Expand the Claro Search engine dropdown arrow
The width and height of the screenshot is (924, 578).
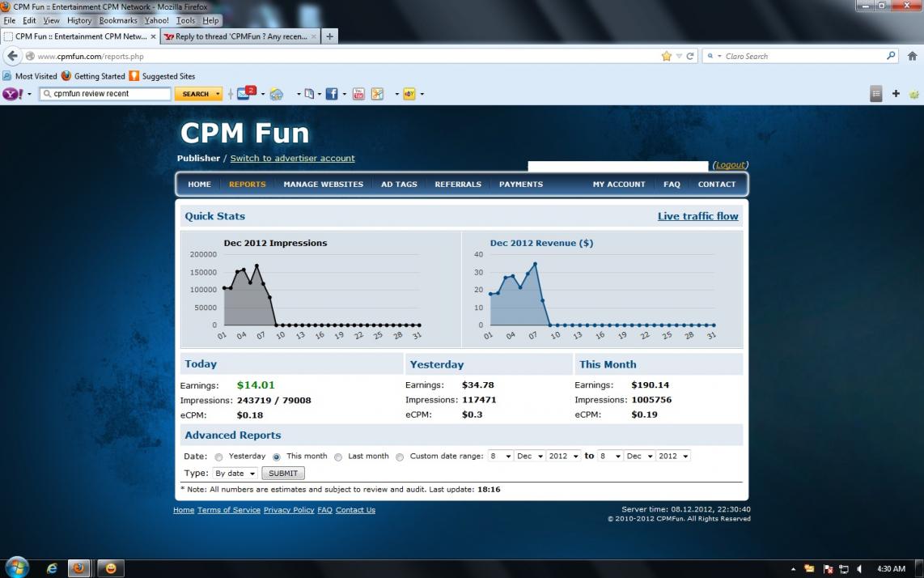(719, 56)
